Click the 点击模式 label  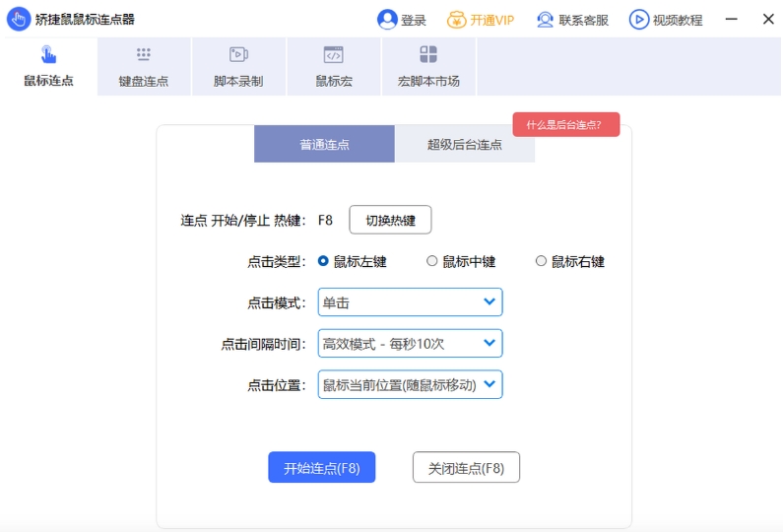pyautogui.click(x=277, y=302)
